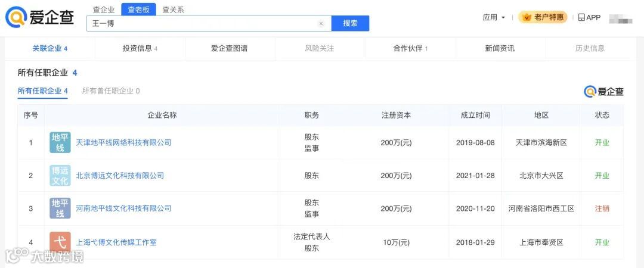The image size is (644, 268).
Task: Click 上海弋博 company logo thumbnail
Action: click(60, 242)
